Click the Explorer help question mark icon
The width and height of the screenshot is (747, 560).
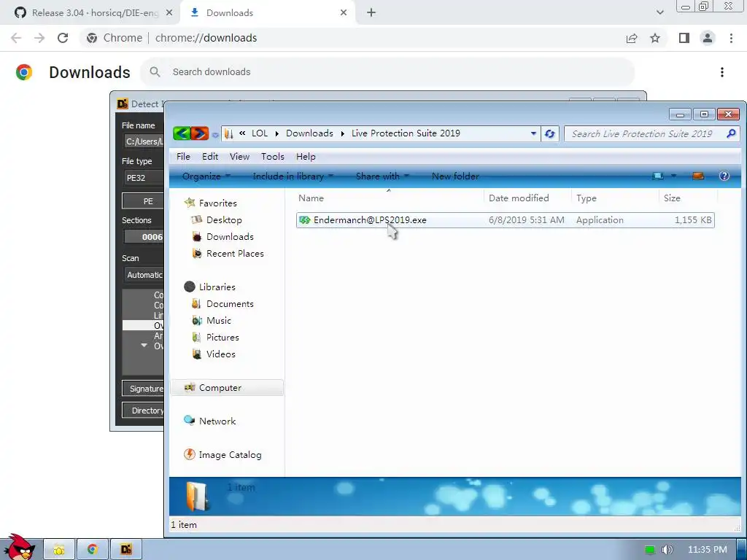tap(724, 176)
